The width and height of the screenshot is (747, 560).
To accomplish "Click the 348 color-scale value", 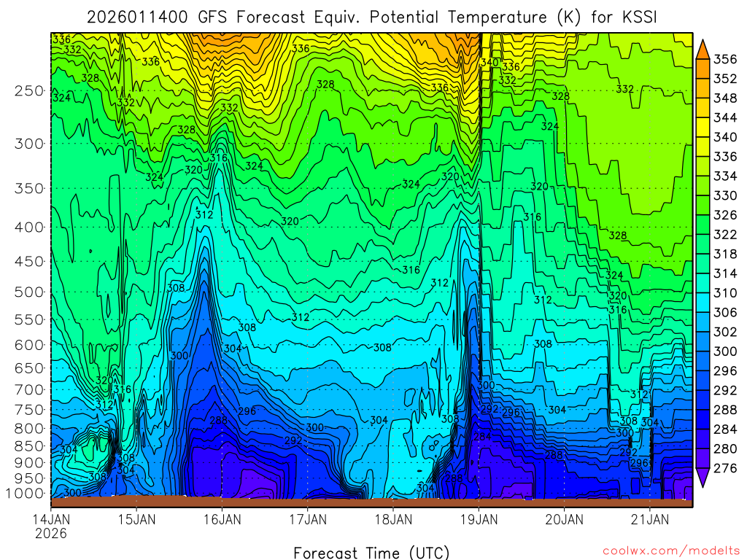I will coord(724,98).
